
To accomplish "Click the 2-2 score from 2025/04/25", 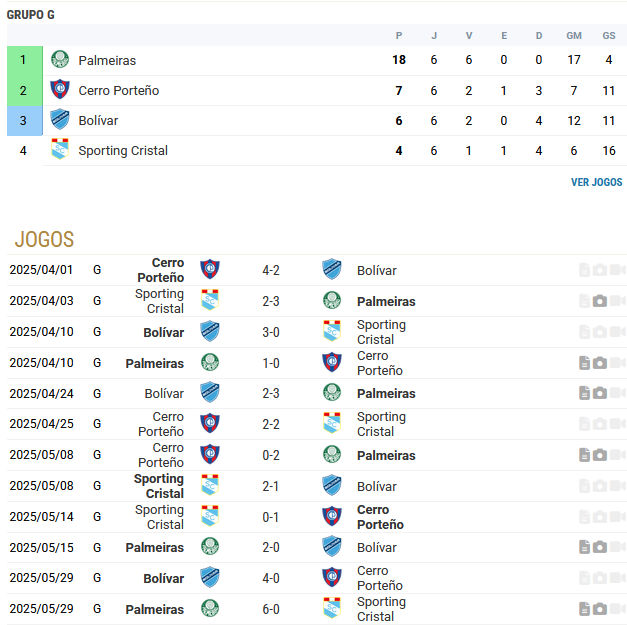I will pyautogui.click(x=271, y=424).
